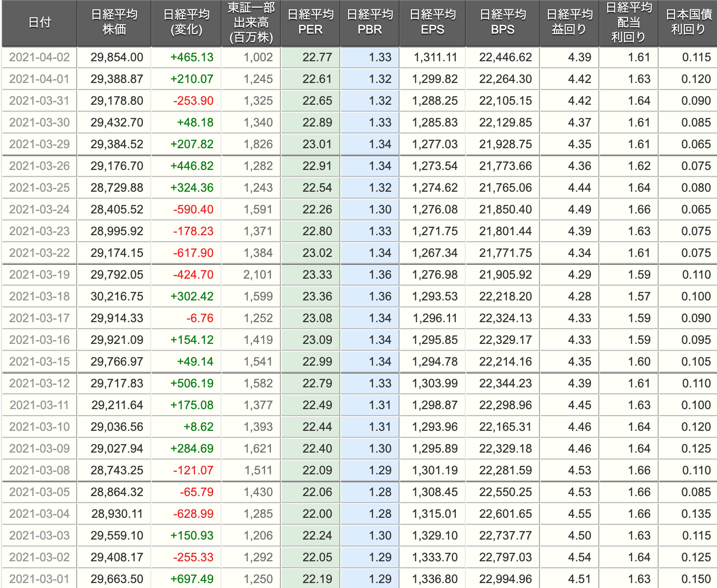Open the 2021-04-02 date entry

[40, 57]
